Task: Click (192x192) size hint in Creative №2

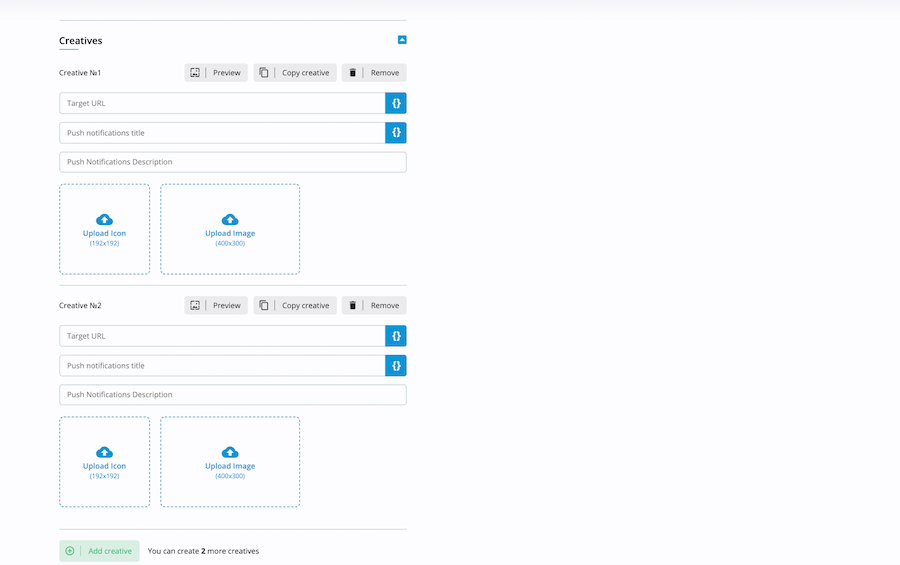Action: click(104, 476)
